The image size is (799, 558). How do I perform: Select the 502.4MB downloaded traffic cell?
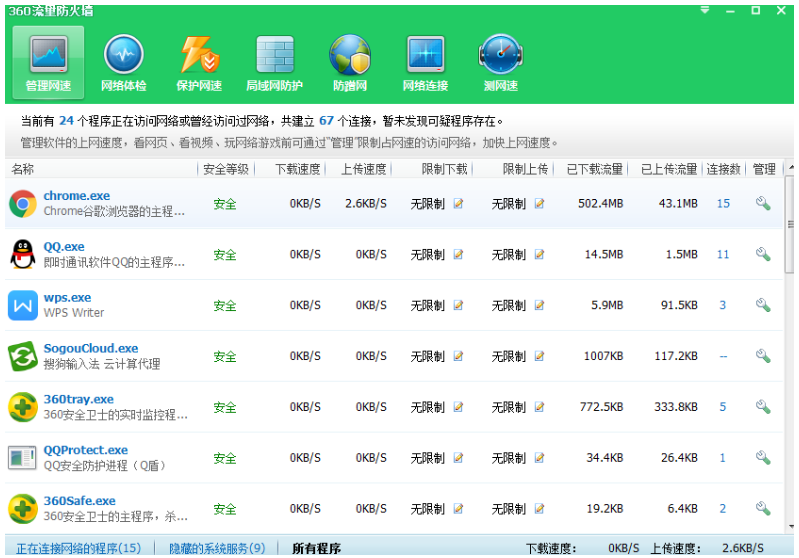(600, 203)
